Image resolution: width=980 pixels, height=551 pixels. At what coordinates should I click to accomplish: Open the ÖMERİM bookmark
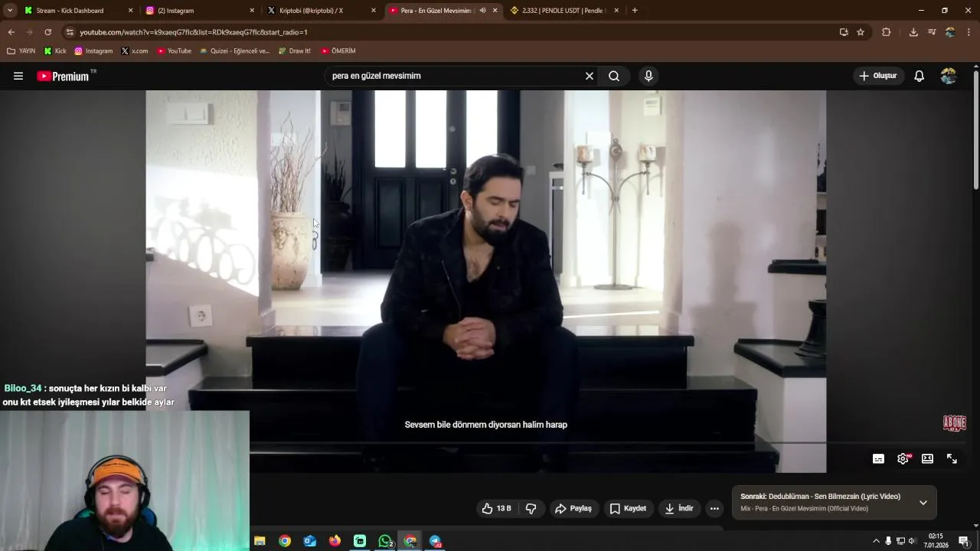click(338, 51)
